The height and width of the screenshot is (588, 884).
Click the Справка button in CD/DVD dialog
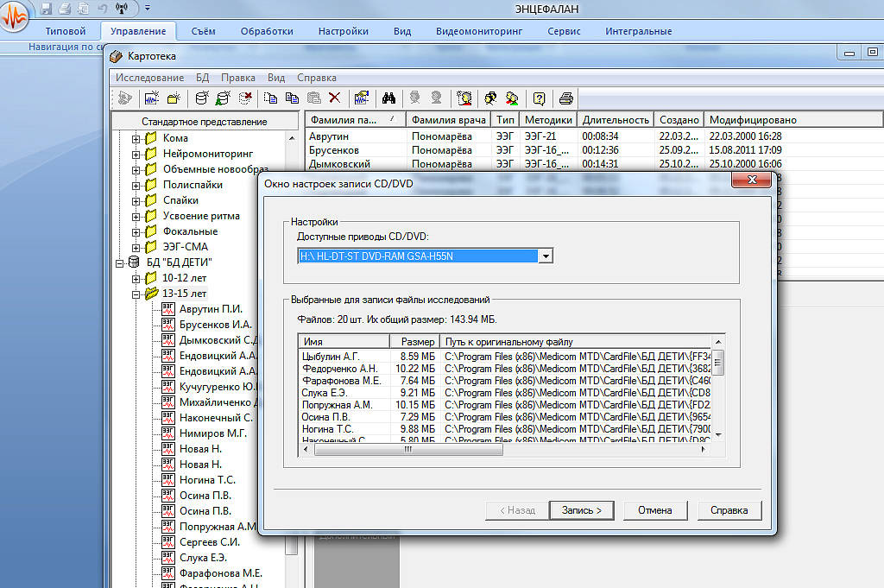729,510
